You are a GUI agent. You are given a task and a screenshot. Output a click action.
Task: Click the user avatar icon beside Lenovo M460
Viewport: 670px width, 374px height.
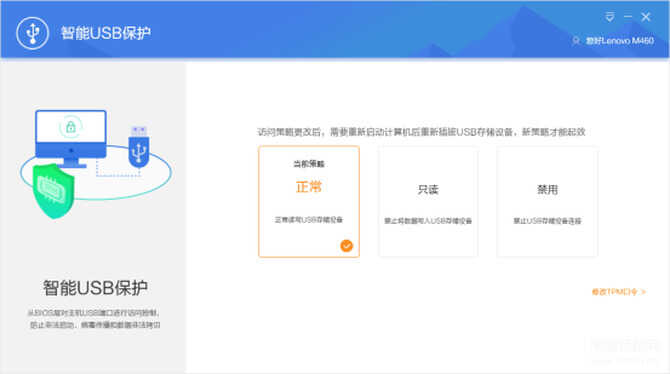(x=576, y=41)
